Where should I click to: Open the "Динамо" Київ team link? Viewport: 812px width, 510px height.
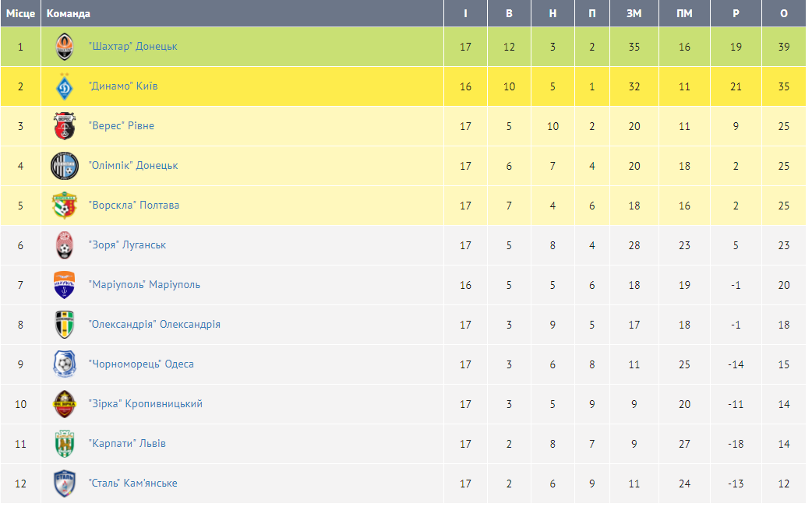click(x=123, y=86)
